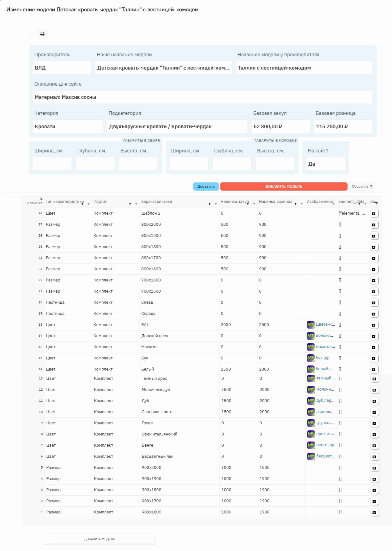Open the Изображение column dropdown arrow
Image resolution: width=392 pixels, height=551 pixels.
tap(334, 204)
